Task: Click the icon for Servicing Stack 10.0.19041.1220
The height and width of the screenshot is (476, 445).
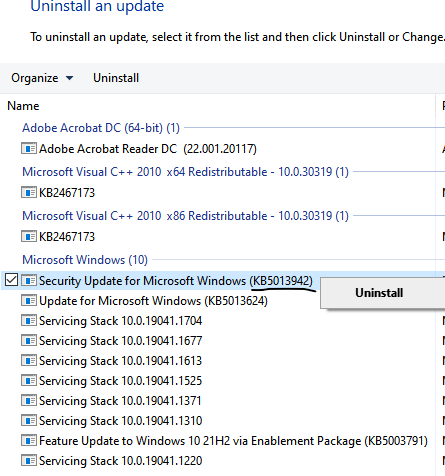Action: pyautogui.click(x=29, y=461)
